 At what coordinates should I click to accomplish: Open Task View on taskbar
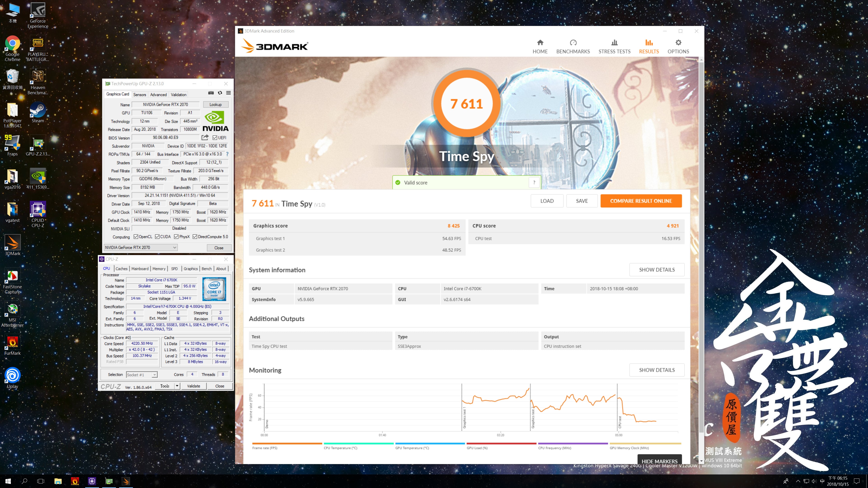[x=40, y=481]
